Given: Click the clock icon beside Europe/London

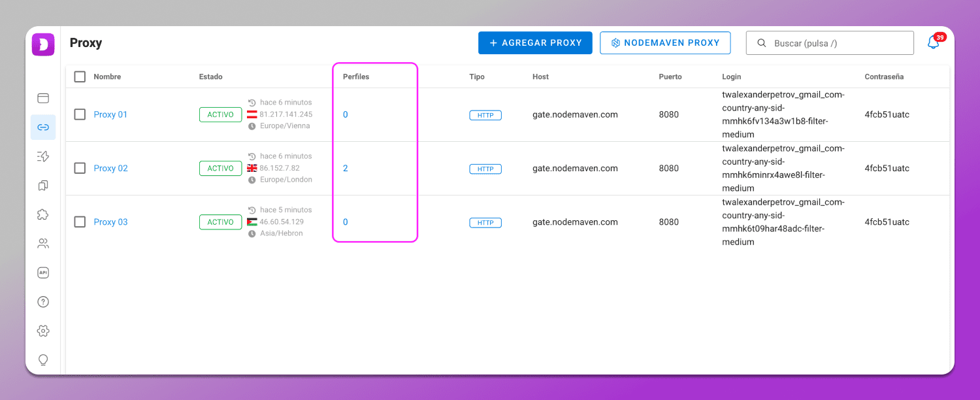Looking at the screenshot, I should coord(252,180).
